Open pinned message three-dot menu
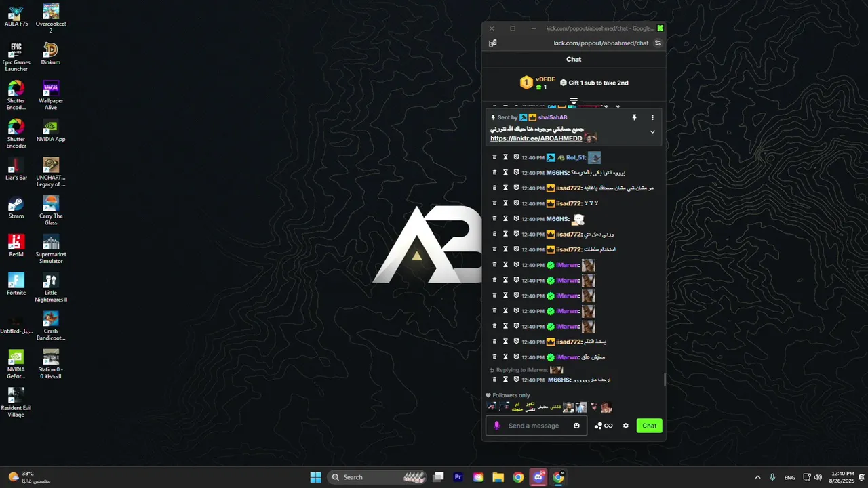Viewport: 868px width, 488px height. coord(652,117)
